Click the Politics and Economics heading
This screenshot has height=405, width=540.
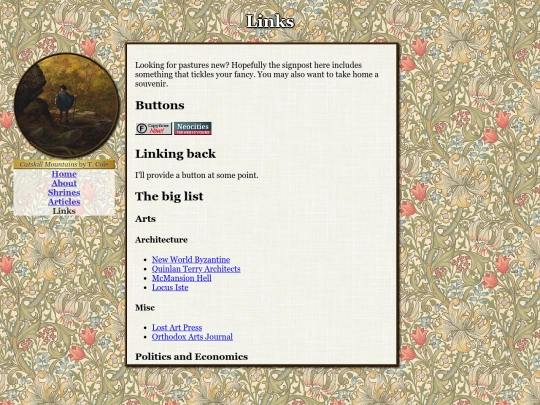(191, 356)
